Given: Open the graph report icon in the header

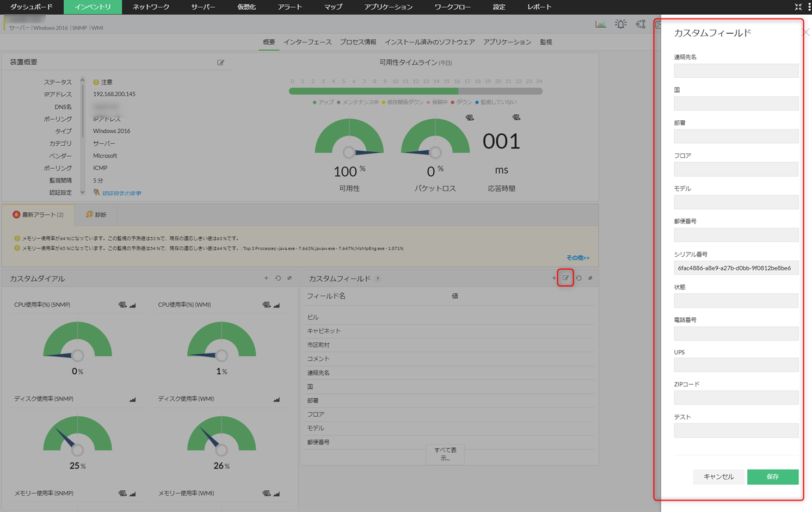Looking at the screenshot, I should pyautogui.click(x=600, y=24).
